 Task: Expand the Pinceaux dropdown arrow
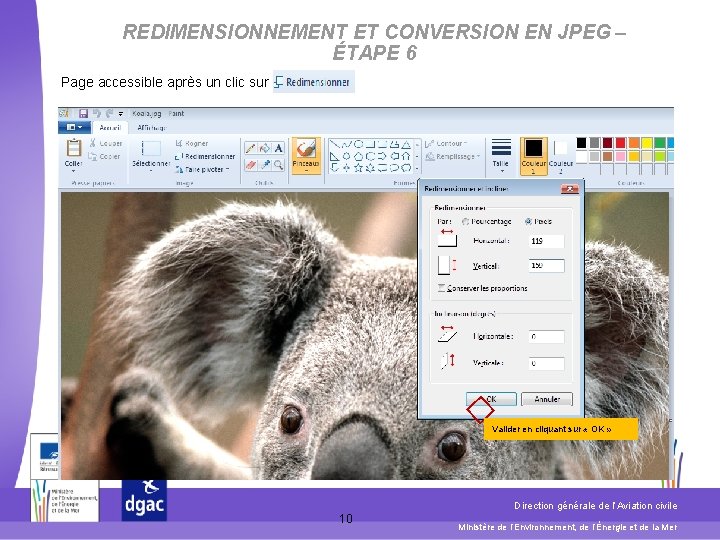[306, 171]
